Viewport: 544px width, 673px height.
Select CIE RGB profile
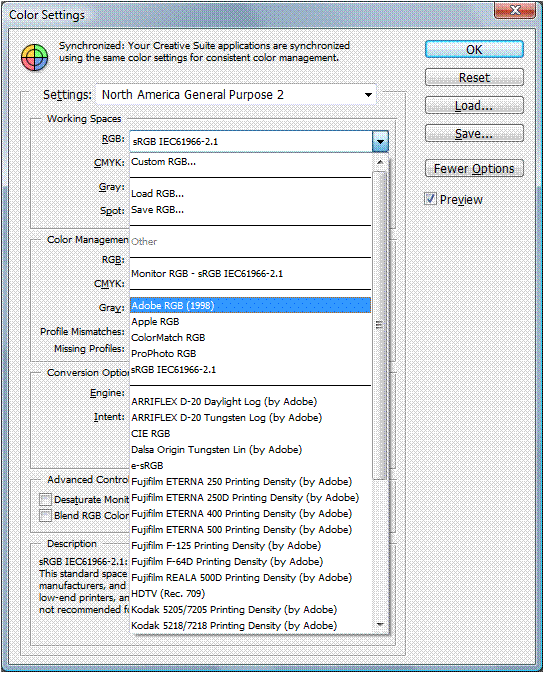[x=250, y=434]
